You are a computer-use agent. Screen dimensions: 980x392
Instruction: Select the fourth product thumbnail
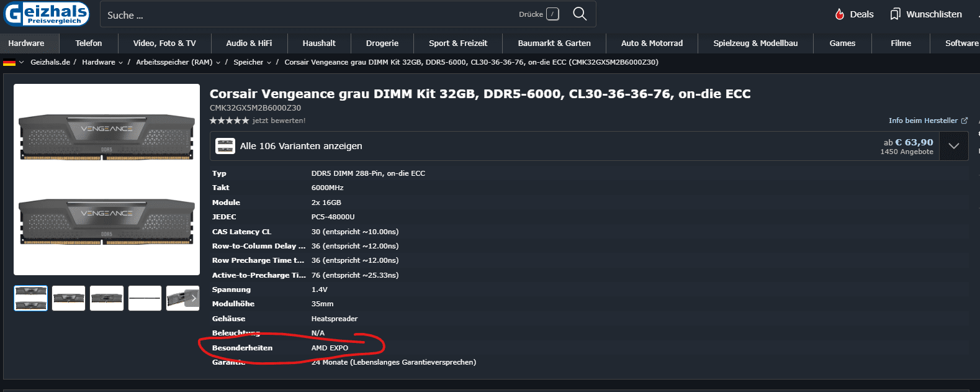(x=145, y=298)
